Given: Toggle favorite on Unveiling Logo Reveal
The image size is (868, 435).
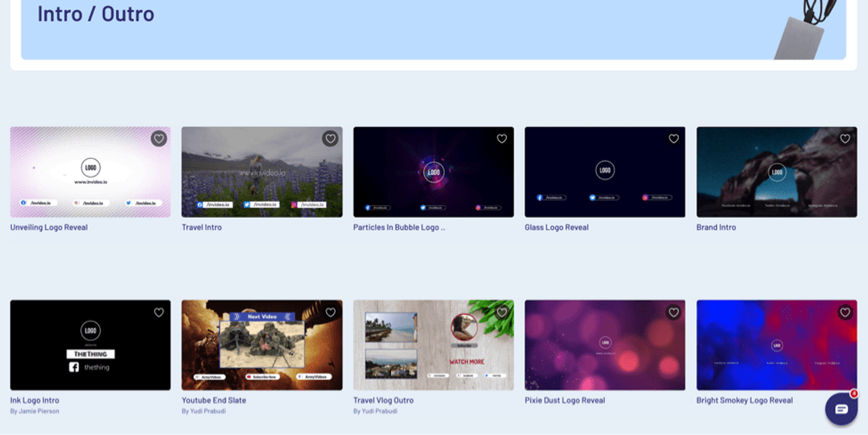Looking at the screenshot, I should (x=158, y=139).
